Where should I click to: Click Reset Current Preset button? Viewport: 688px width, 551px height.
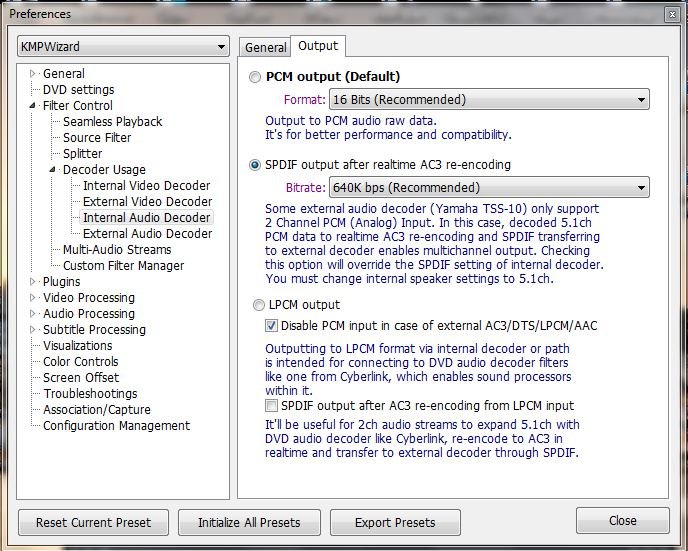coord(93,522)
